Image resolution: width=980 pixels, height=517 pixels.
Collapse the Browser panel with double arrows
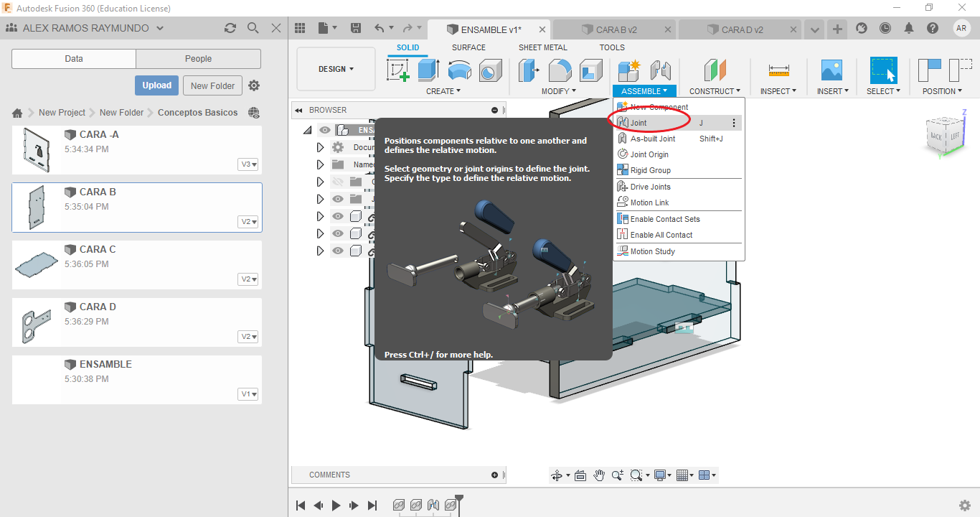(x=298, y=110)
